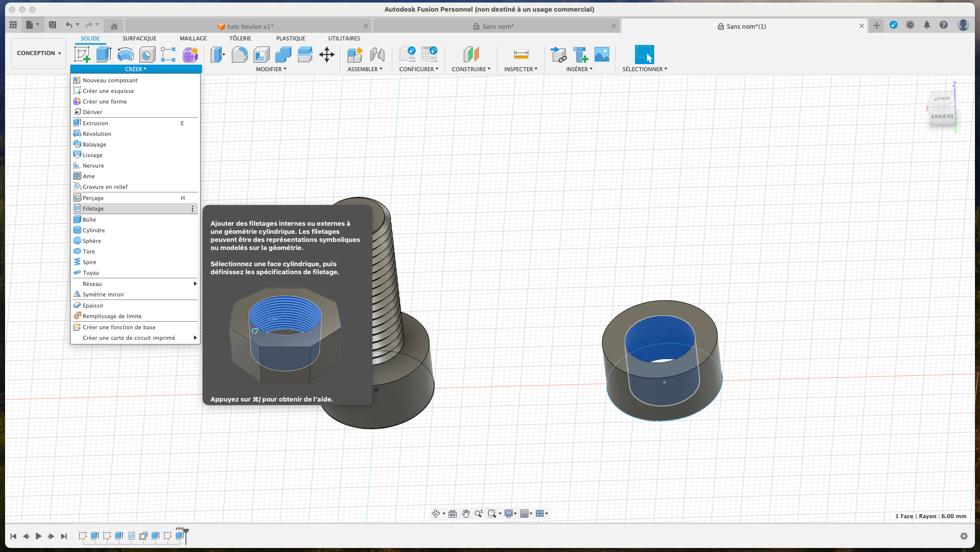Image resolution: width=980 pixels, height=552 pixels.
Task: Click the Home tab icon
Action: coord(114,26)
